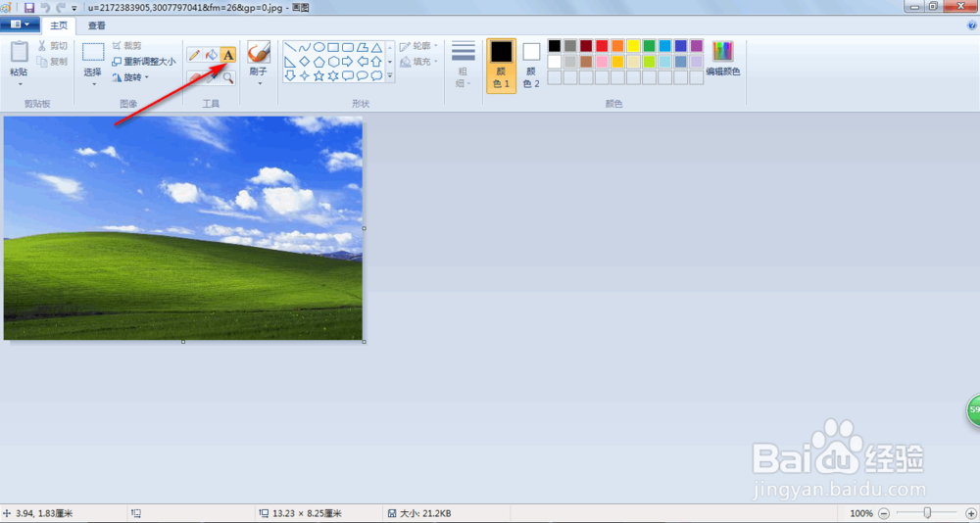Choose the Rounded rectangular callout shape
980x523 pixels.
pyautogui.click(x=348, y=75)
